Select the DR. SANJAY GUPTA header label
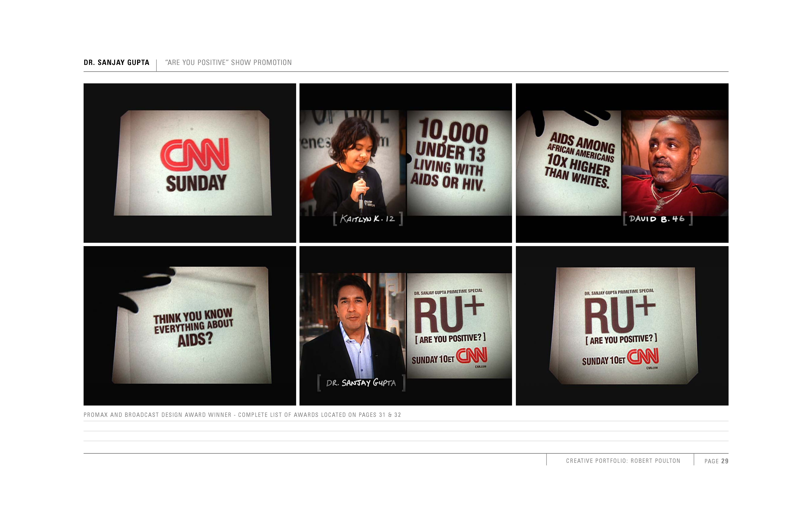 117,62
